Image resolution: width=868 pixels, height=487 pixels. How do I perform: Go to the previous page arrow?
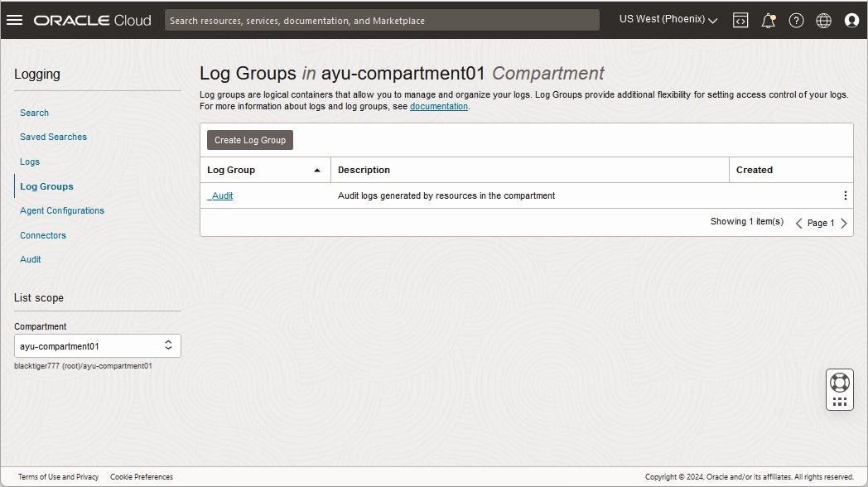click(x=798, y=223)
